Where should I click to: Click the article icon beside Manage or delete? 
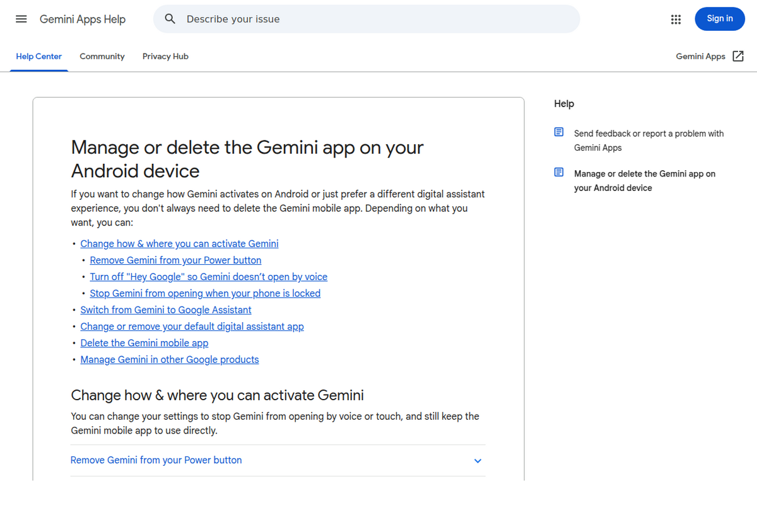click(559, 172)
